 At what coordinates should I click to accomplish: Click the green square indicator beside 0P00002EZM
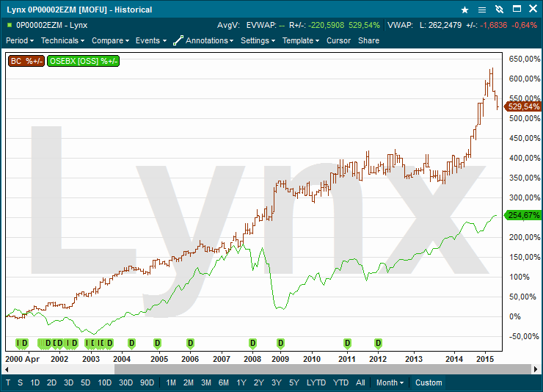point(10,25)
